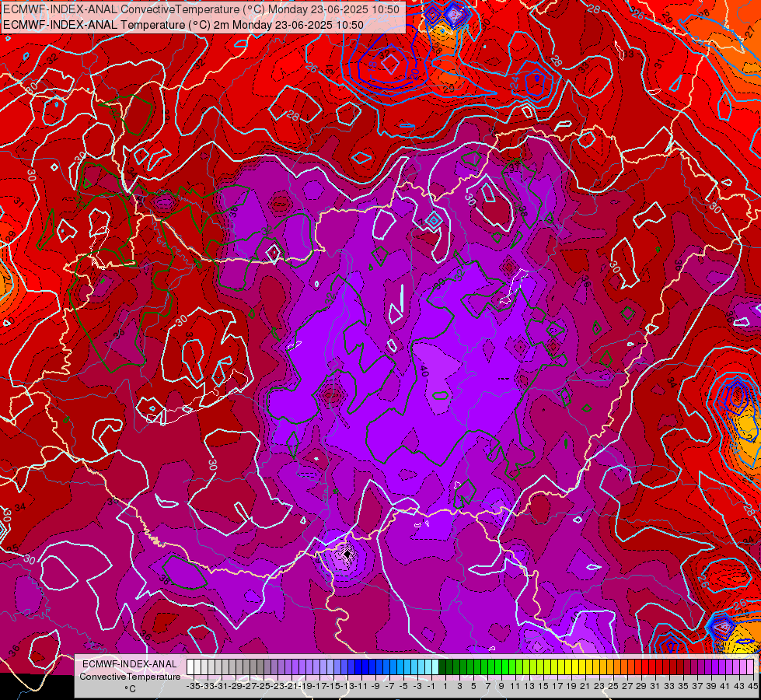The height and width of the screenshot is (700, 761).
Task: Click the 11 legend value
Action: (x=515, y=686)
